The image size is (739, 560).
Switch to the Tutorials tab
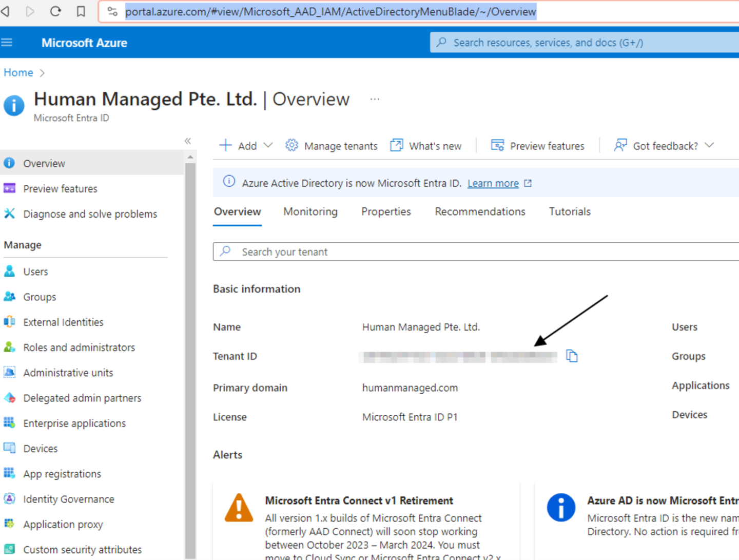(x=570, y=211)
